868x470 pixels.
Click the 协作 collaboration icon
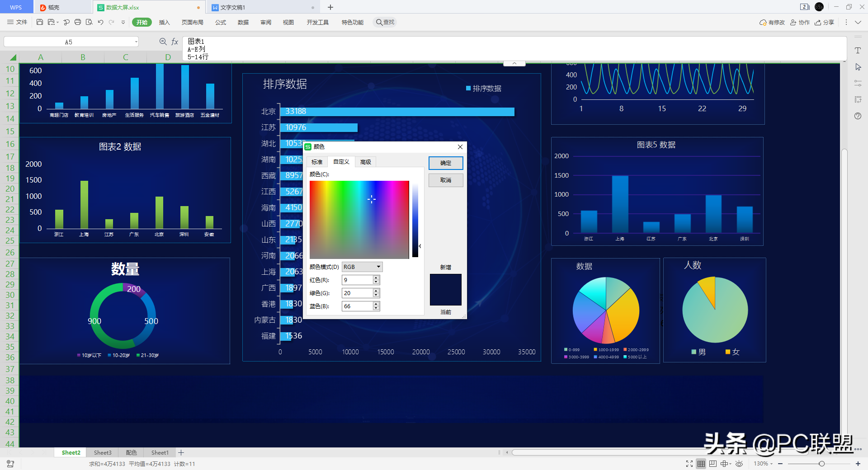click(x=800, y=22)
